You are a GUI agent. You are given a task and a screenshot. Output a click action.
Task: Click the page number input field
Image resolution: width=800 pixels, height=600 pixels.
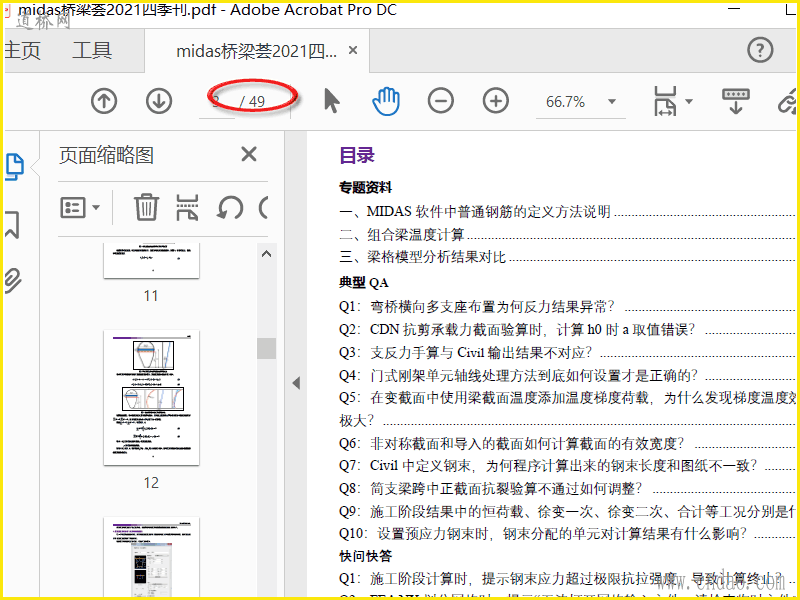click(x=217, y=102)
